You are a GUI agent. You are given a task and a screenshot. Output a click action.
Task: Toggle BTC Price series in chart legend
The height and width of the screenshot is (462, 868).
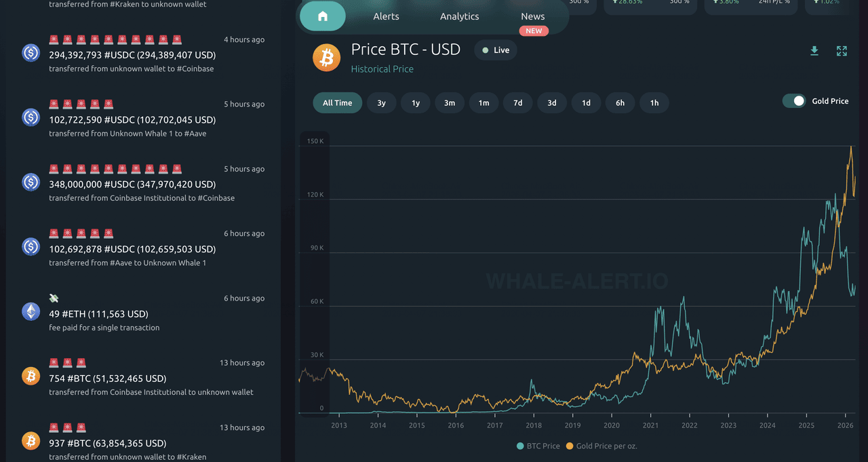pyautogui.click(x=538, y=446)
